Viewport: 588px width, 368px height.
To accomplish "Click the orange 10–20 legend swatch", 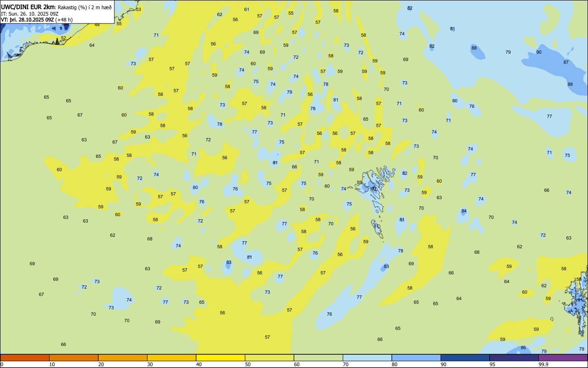I will point(73,357).
